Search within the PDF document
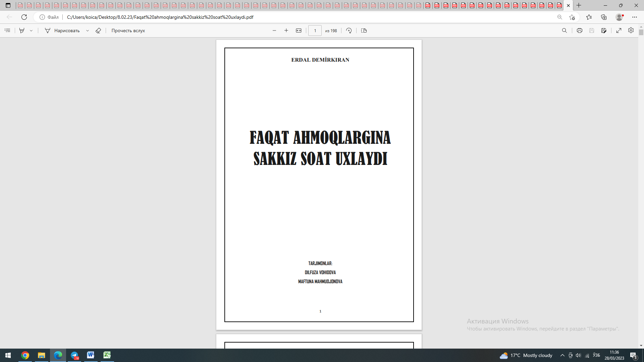The width and height of the screenshot is (644, 362). tap(565, 30)
